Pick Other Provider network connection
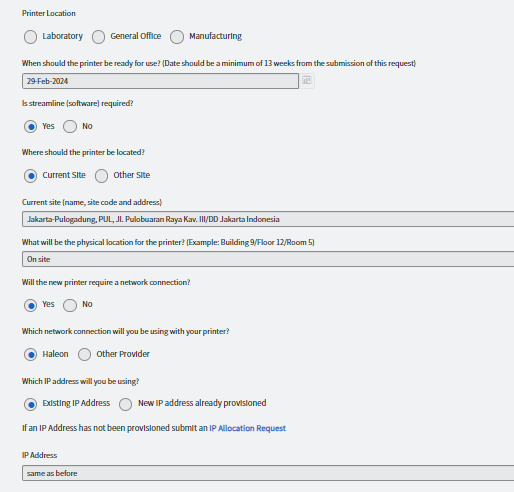514x492 pixels. 84,354
